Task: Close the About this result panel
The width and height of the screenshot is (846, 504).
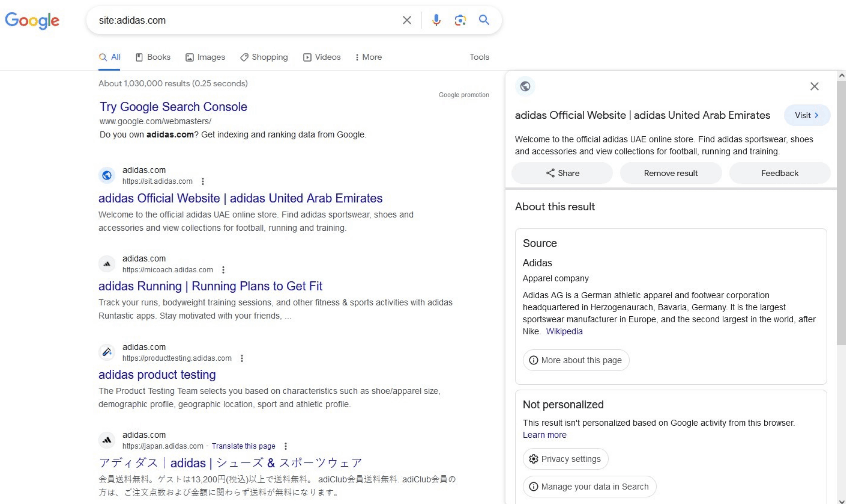Action: pyautogui.click(x=814, y=87)
